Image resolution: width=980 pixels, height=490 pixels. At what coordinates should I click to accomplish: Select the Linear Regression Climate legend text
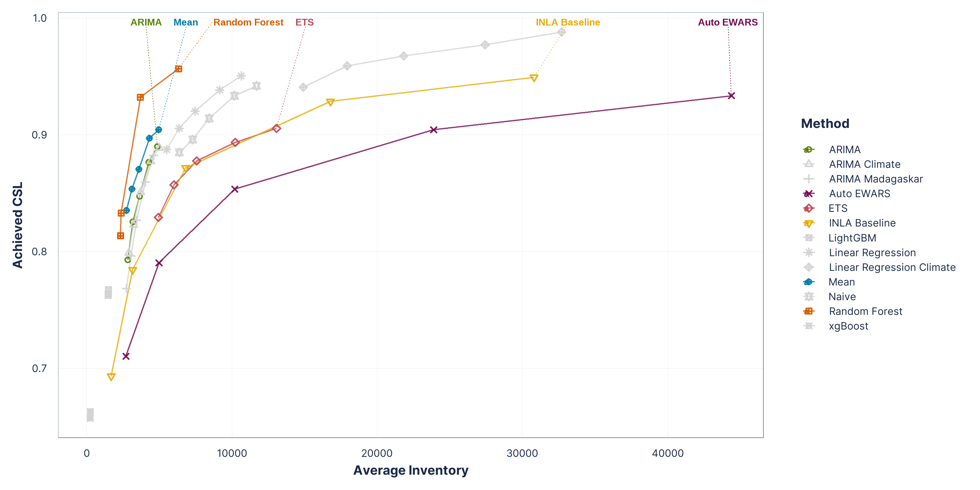point(892,267)
